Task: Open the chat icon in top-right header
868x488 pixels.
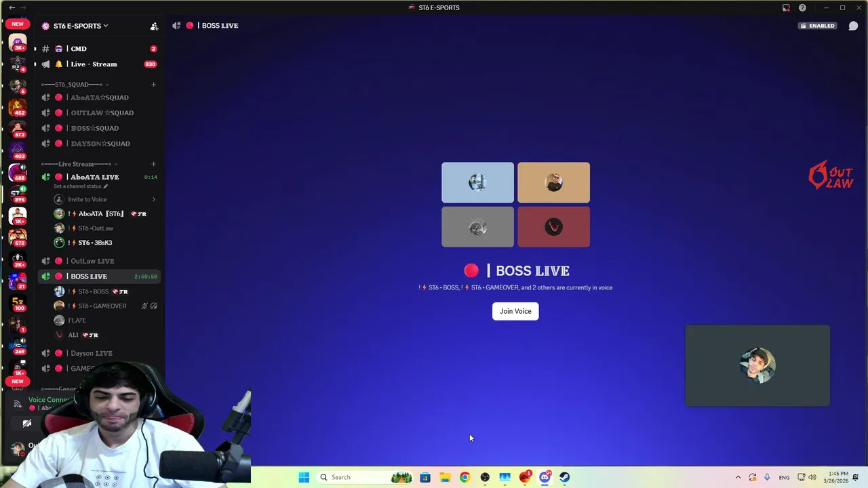Action: (853, 26)
